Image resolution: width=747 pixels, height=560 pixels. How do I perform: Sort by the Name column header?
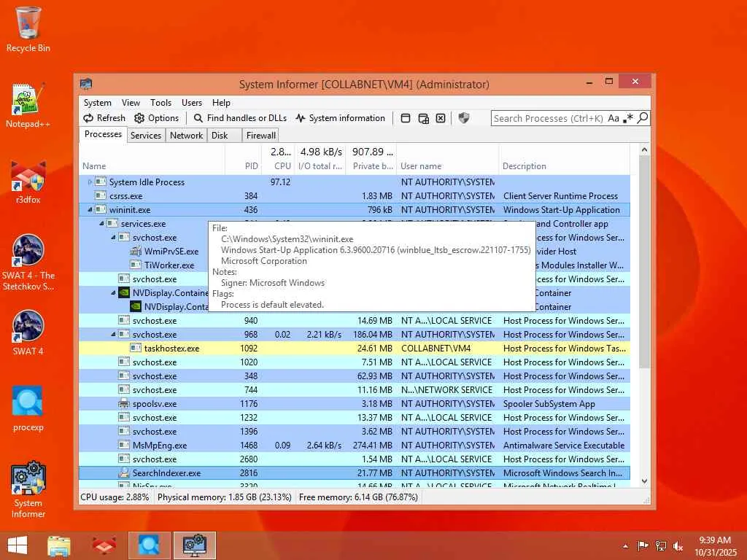[152, 166]
